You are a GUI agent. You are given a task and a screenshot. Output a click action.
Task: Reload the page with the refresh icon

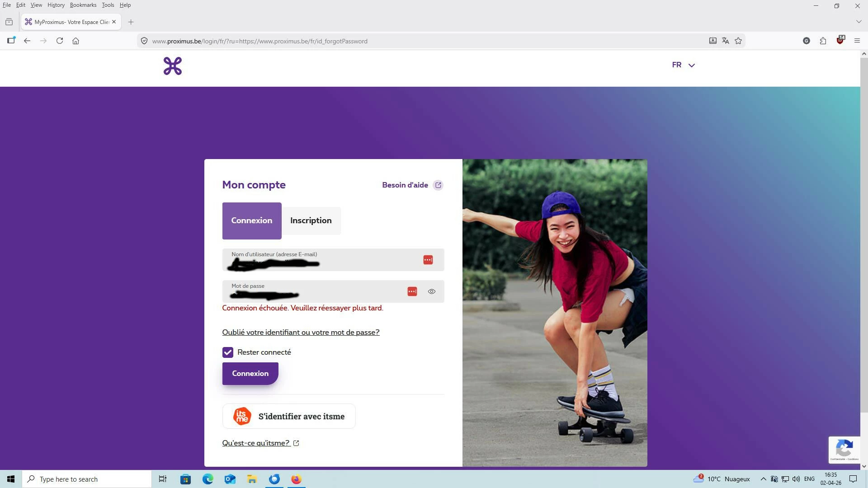[60, 41]
